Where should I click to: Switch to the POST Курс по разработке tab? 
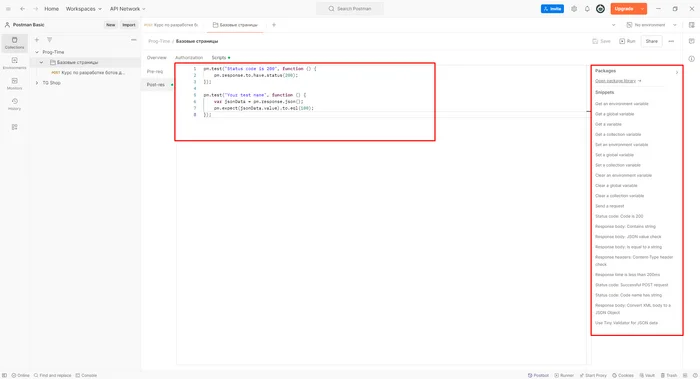click(171, 25)
